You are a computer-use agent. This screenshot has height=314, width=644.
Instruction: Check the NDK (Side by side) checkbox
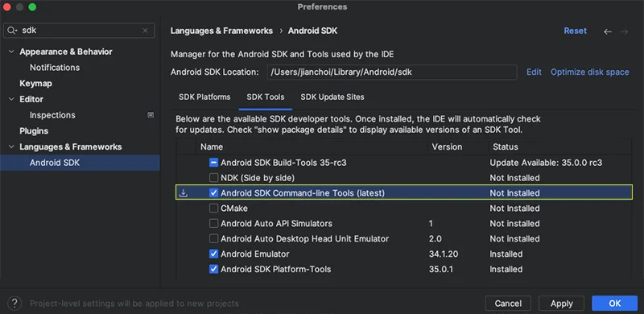point(213,178)
